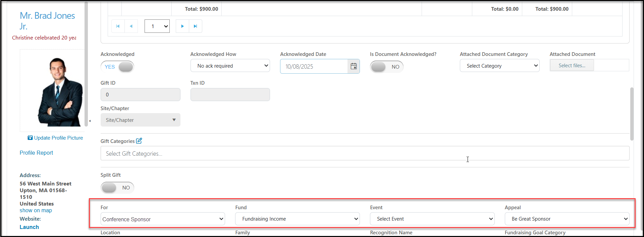This screenshot has height=237, width=644.
Task: Open the Acknowledged How dropdown
Action: 230,66
